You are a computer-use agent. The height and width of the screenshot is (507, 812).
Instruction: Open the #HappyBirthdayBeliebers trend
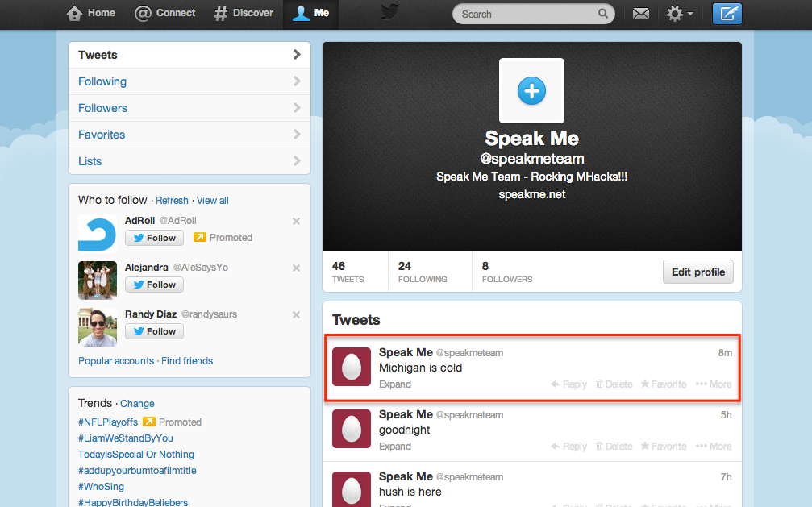(x=133, y=502)
